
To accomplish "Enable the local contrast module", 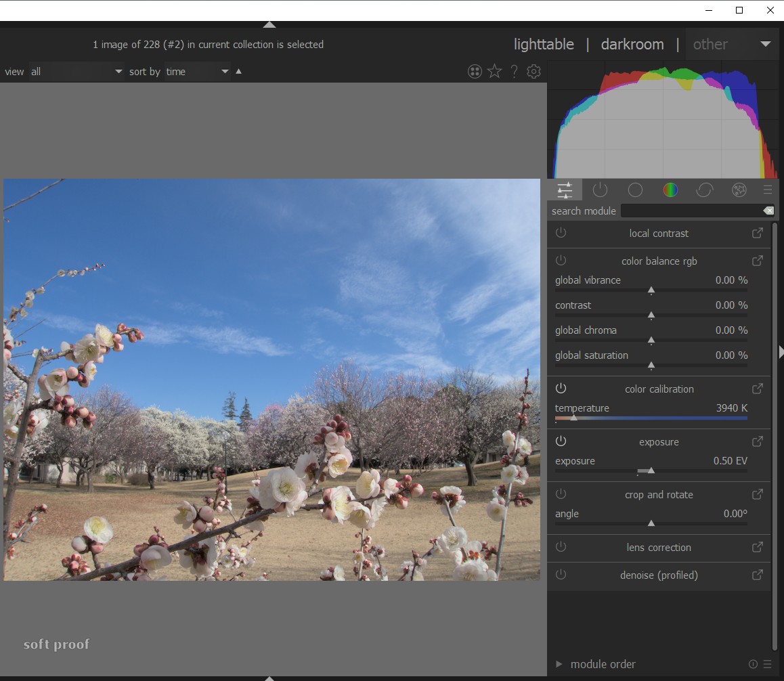I will [561, 232].
